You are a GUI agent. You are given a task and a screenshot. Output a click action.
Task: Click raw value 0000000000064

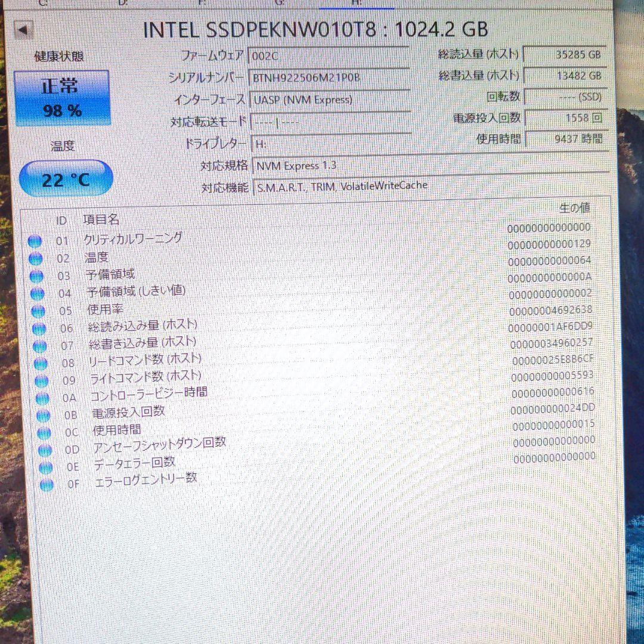[x=550, y=261]
